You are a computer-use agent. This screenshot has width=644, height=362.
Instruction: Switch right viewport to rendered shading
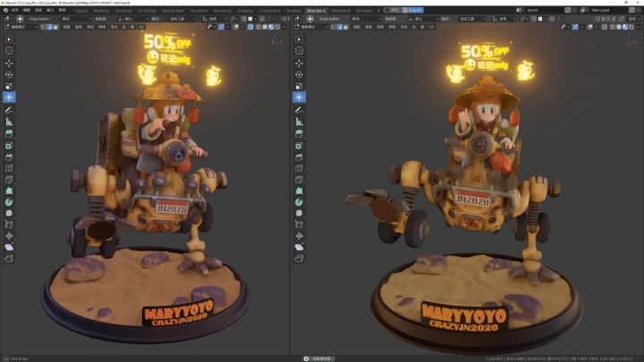[631, 27]
